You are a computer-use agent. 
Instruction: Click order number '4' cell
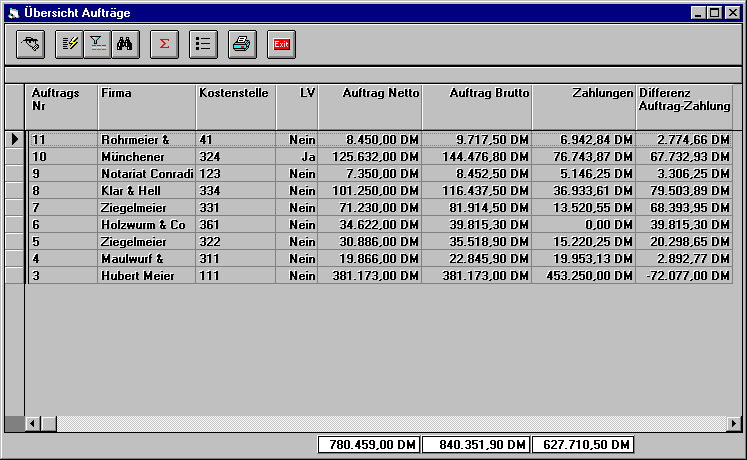(62, 259)
